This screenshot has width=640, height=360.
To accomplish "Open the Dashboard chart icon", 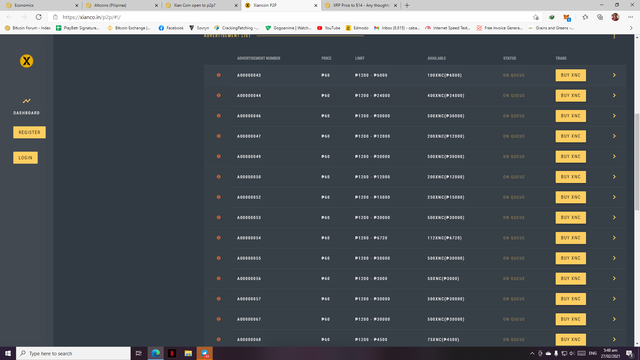I will coord(27,101).
